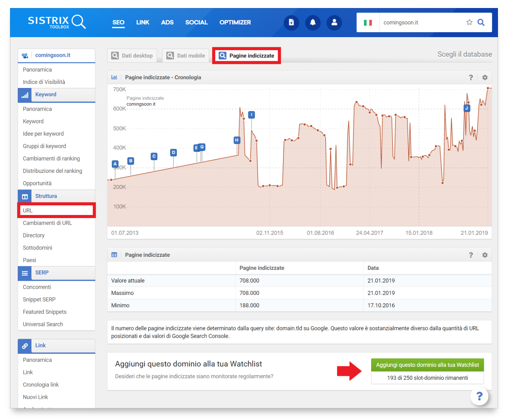Click the help icon on Cronologia chart
The height and width of the screenshot is (420, 508).
click(x=471, y=77)
